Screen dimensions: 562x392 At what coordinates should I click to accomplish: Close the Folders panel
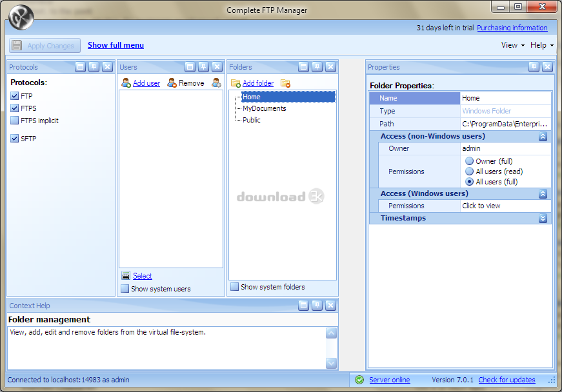(330, 66)
